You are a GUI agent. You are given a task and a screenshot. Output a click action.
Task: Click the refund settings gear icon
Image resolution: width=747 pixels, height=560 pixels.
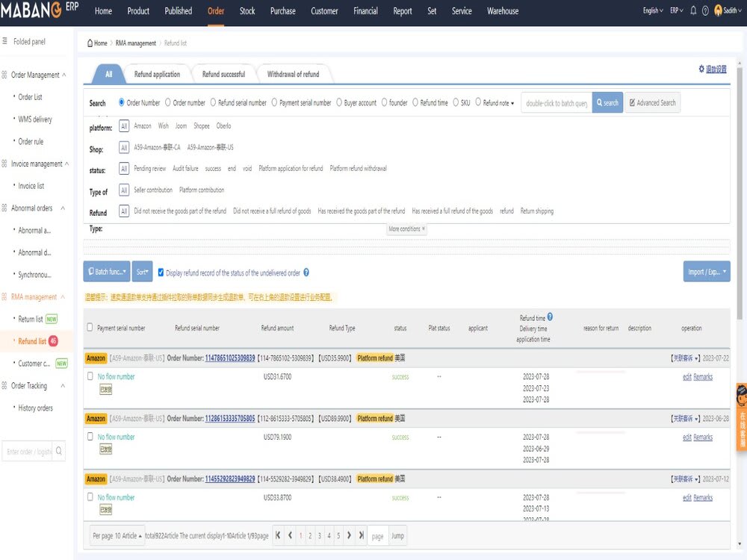701,69
